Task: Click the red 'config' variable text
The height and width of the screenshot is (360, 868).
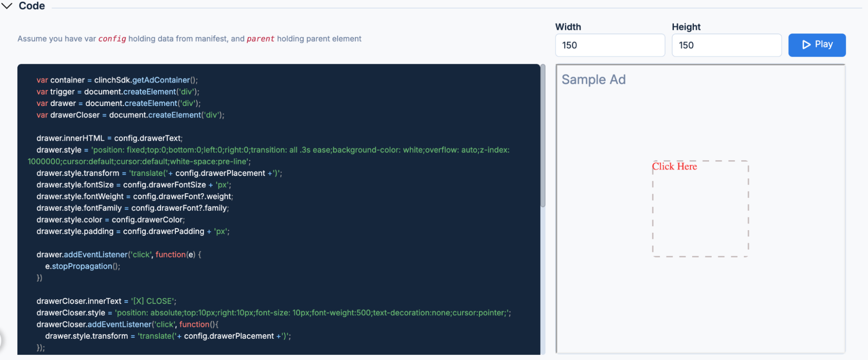Action: click(112, 39)
